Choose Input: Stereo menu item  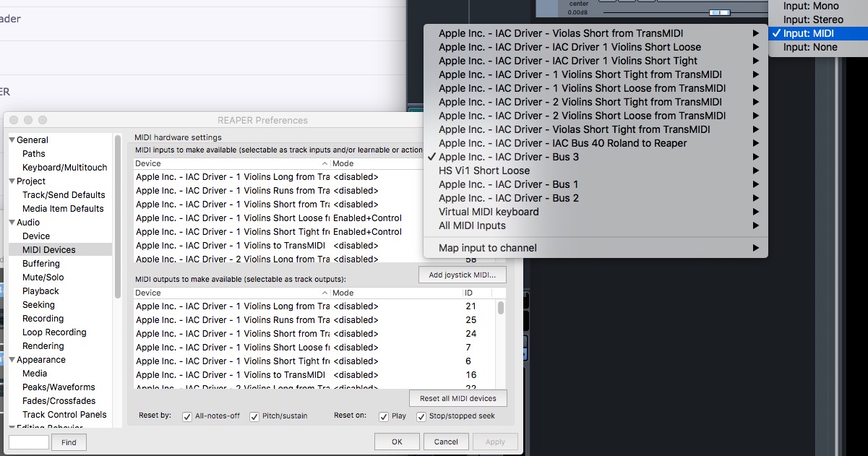[x=818, y=20]
